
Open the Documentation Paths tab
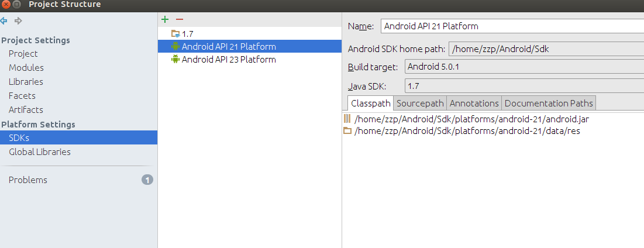coord(549,103)
